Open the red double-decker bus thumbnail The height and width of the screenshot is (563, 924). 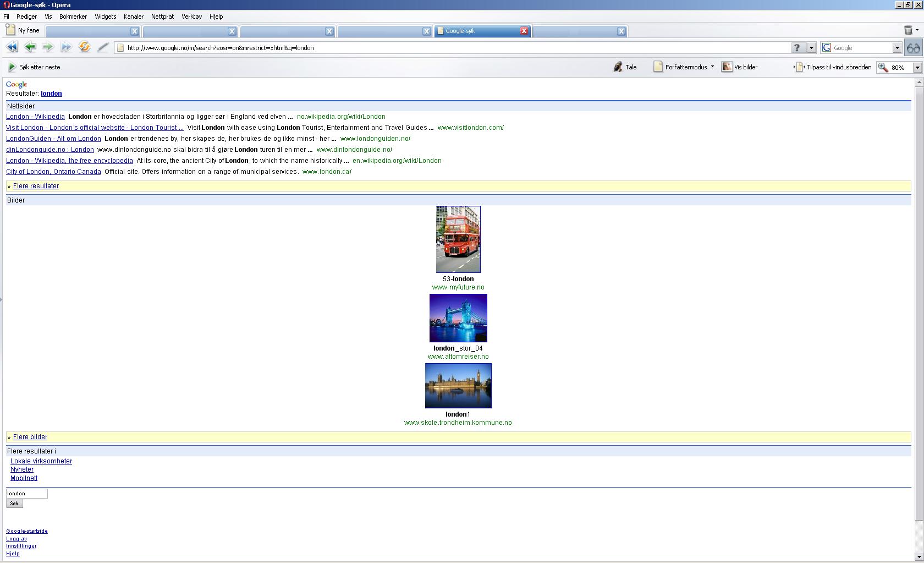point(458,239)
